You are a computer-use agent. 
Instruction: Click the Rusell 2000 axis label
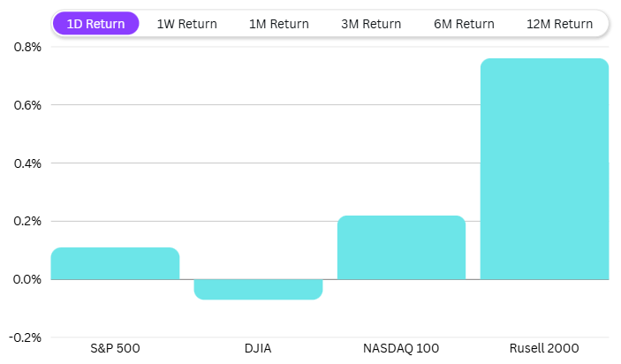point(544,348)
